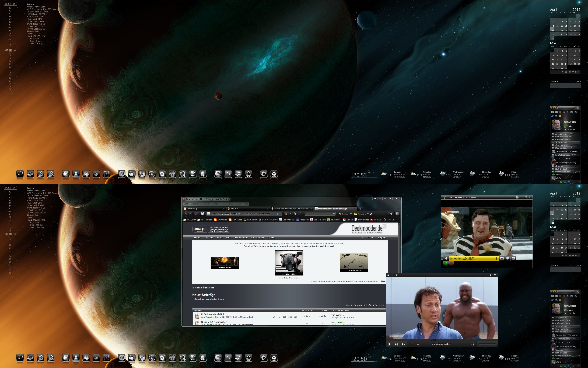
Task: Open the search combo box dropdown
Action: (x=334, y=214)
